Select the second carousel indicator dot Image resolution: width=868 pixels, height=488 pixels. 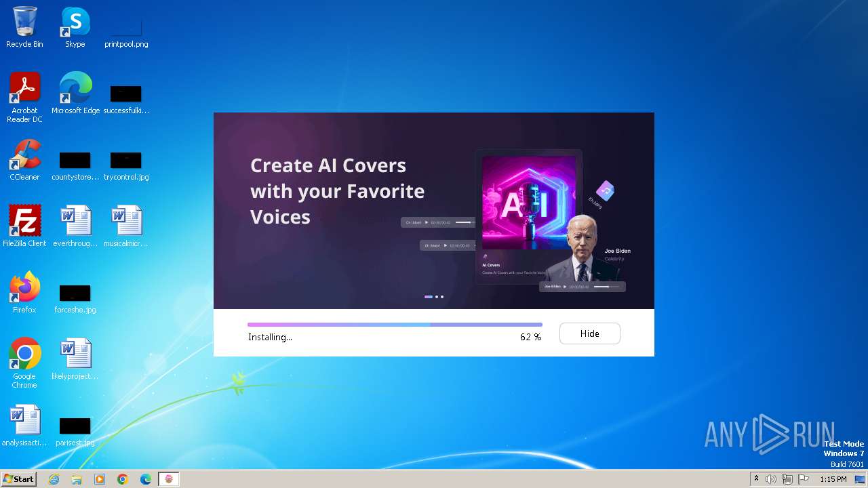(x=437, y=297)
